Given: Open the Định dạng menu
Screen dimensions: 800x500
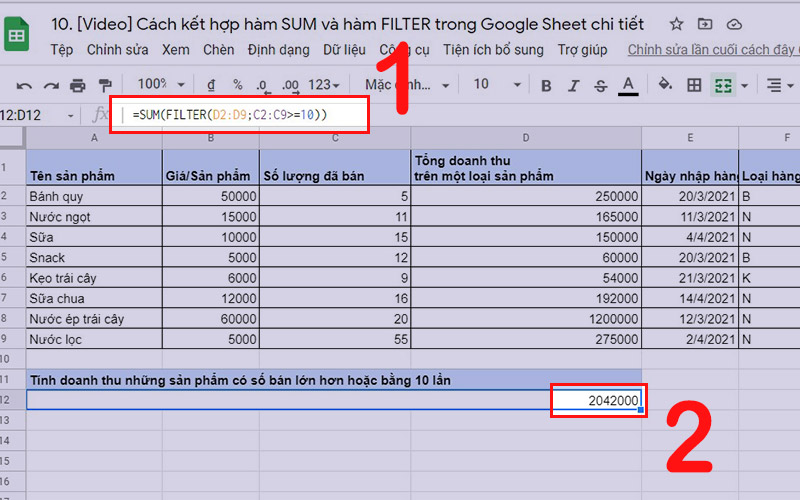Looking at the screenshot, I should (279, 49).
